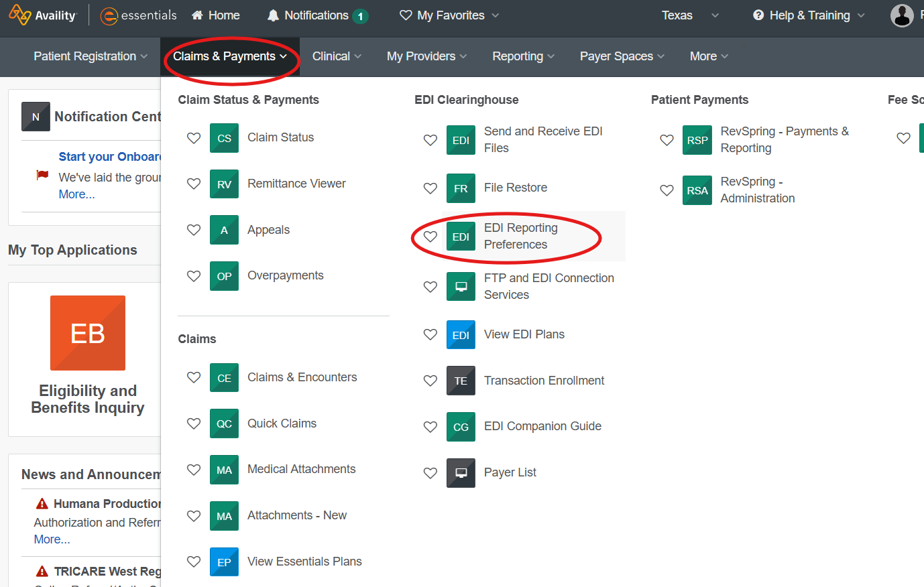
Task: Open the EDI Companion Guide CG icon
Action: point(461,427)
